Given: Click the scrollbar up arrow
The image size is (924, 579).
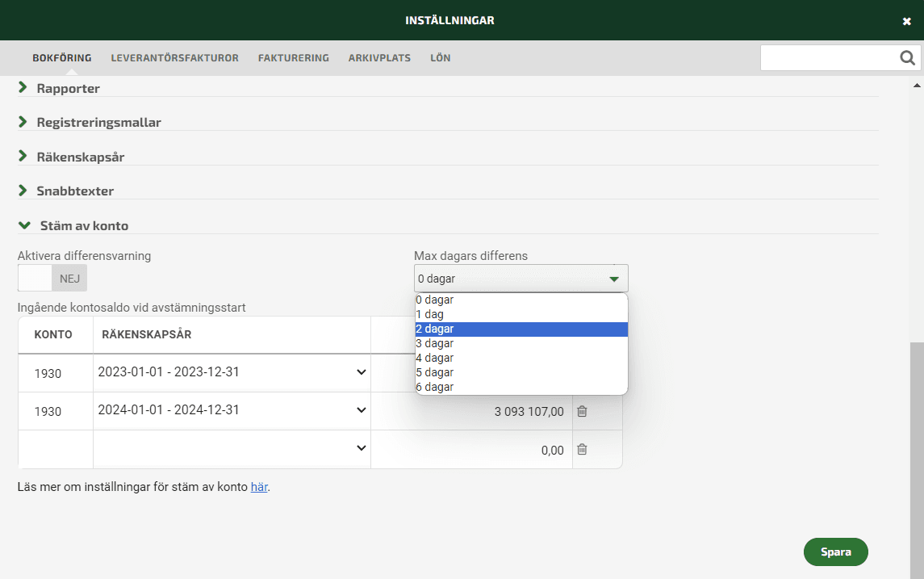Looking at the screenshot, I should [x=917, y=86].
